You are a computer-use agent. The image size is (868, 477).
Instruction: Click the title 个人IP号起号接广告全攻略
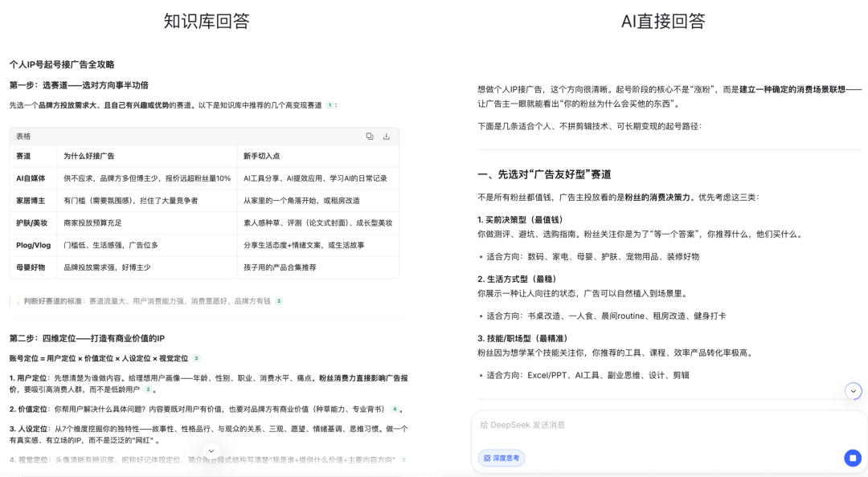61,65
